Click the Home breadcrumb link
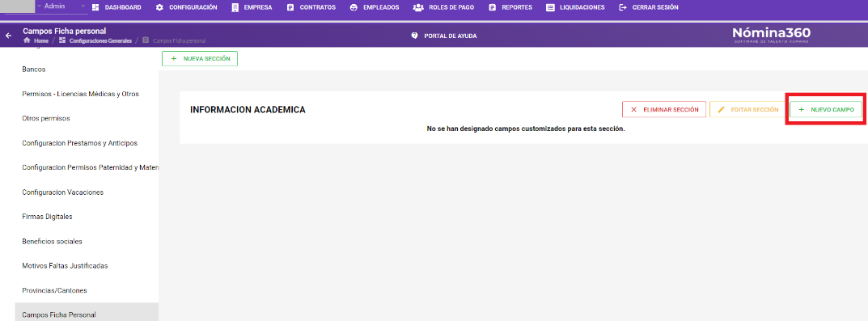 [41, 41]
